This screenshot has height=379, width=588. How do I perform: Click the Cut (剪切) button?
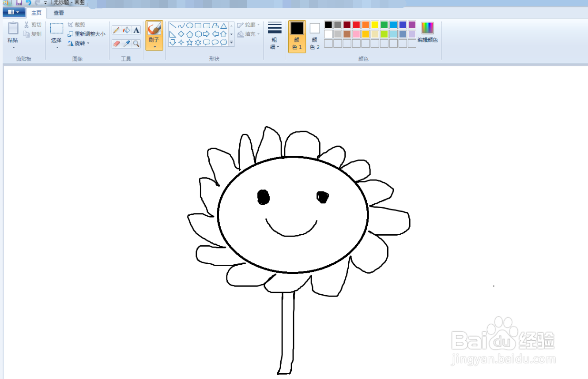tap(33, 25)
